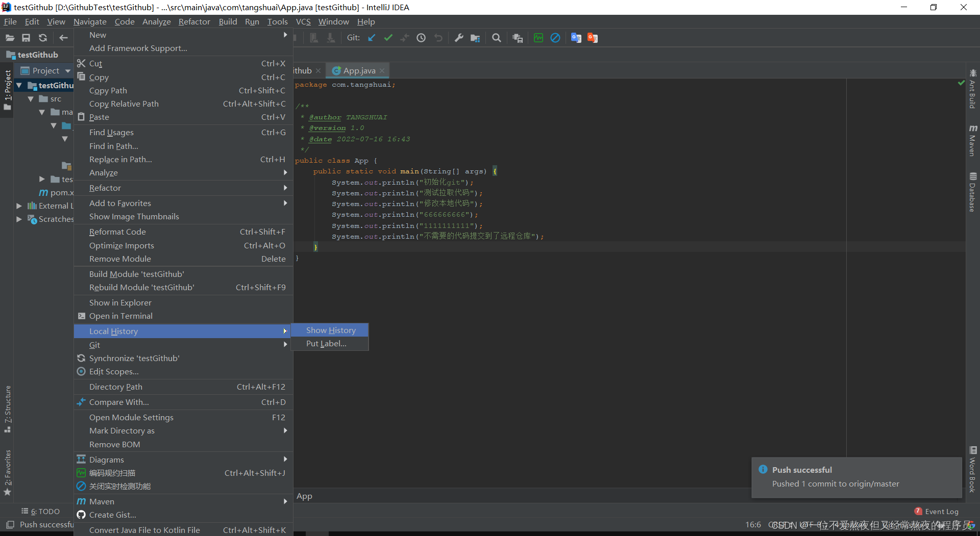Choose Show History in submenu
The width and height of the screenshot is (980, 536).
click(x=330, y=330)
